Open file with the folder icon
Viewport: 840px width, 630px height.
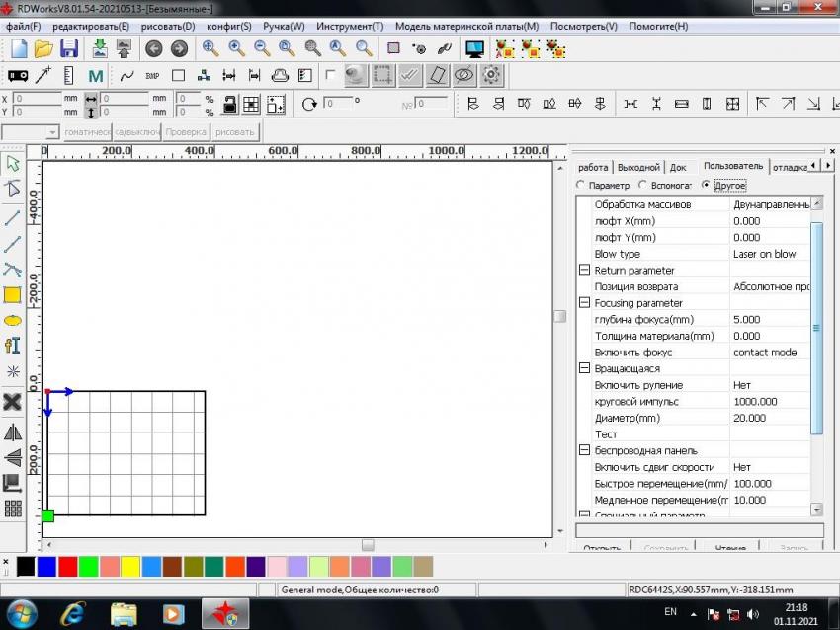[43, 48]
